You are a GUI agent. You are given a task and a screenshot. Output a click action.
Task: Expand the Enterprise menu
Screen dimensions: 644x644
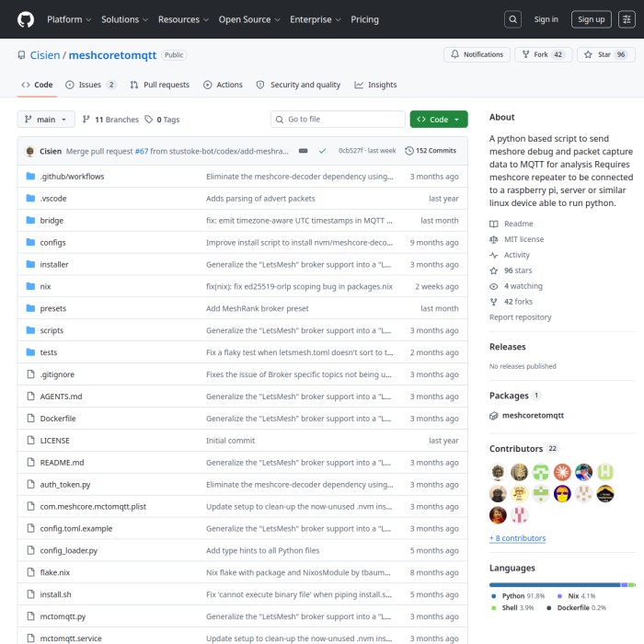coord(315,19)
